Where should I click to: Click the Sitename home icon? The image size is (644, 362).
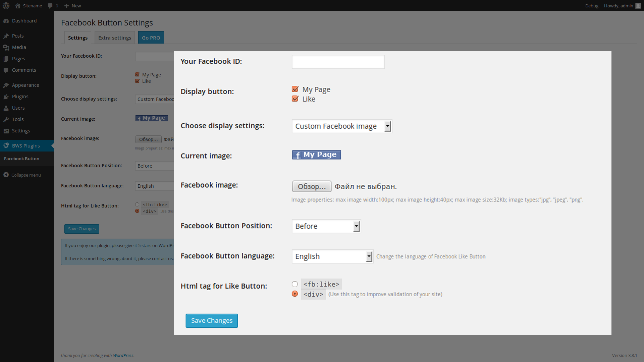coord(18,6)
